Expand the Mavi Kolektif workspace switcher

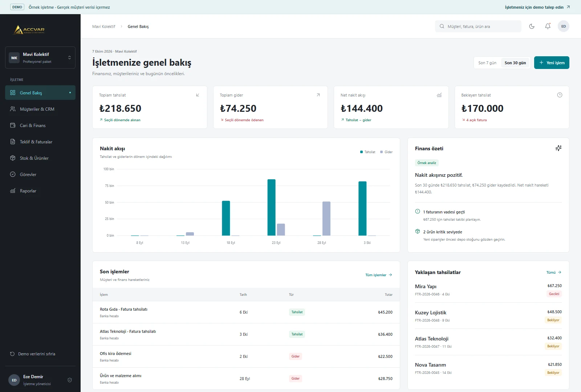pos(40,57)
